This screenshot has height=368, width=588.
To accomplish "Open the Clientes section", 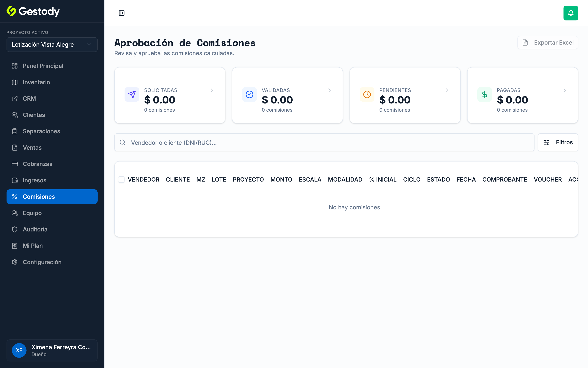I will 52,115.
